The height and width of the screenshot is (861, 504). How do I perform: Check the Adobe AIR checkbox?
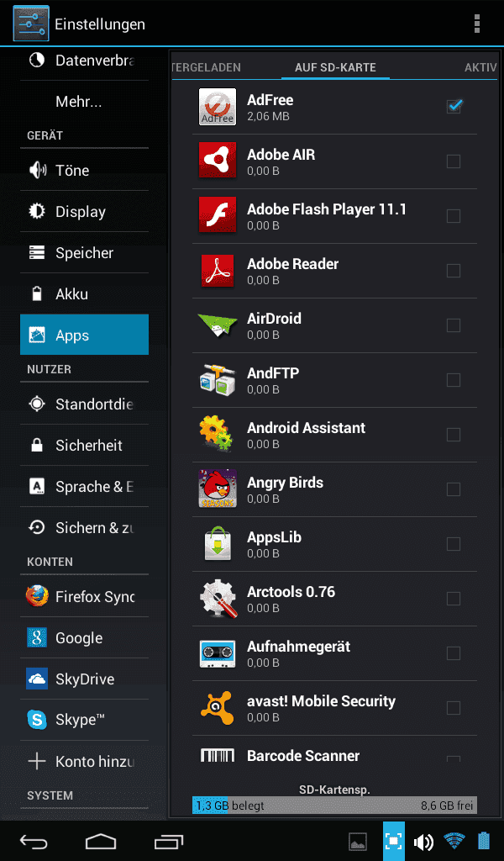point(454,161)
